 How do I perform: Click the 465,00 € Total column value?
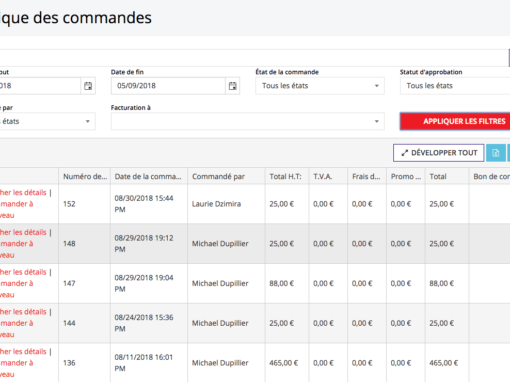444,363
